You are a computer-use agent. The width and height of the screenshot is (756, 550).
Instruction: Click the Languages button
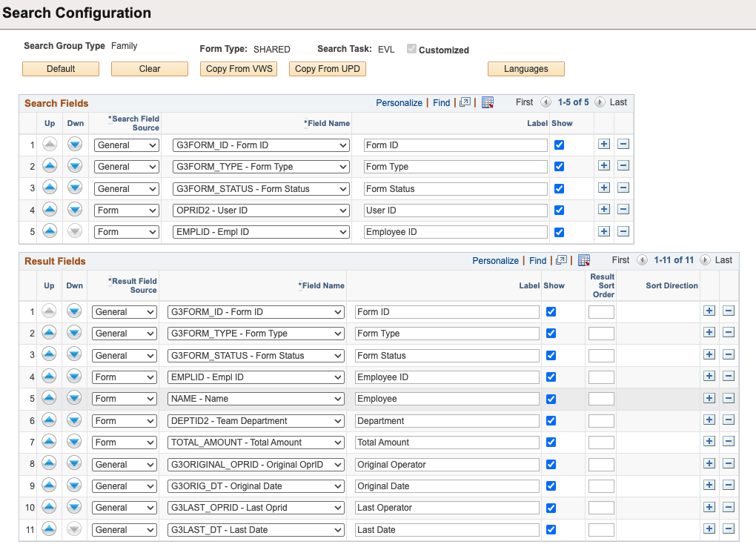(x=525, y=68)
